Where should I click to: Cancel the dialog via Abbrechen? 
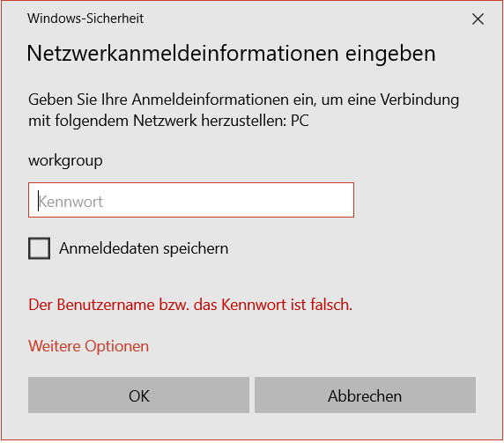tap(365, 395)
